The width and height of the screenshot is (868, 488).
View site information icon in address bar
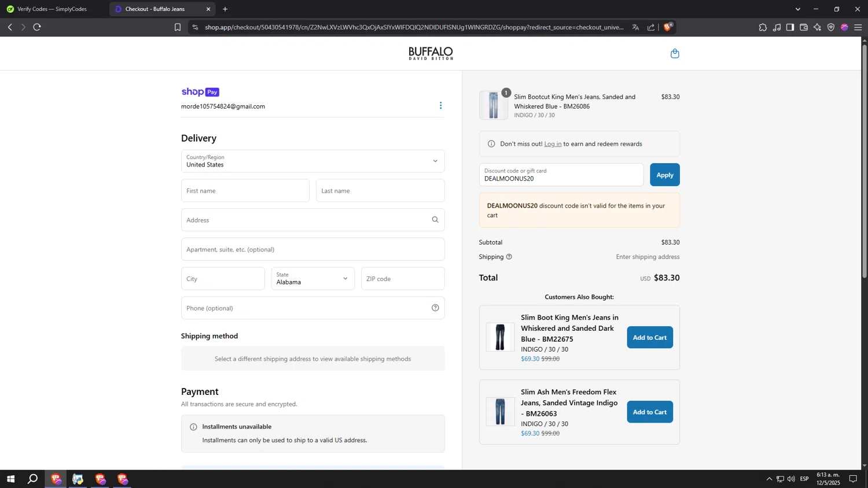click(195, 27)
